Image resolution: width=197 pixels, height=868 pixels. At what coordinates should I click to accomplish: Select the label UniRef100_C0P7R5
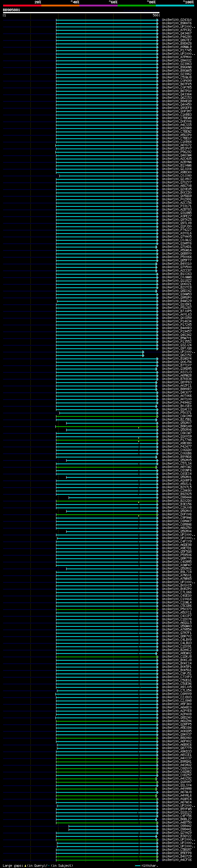click(177, 87)
